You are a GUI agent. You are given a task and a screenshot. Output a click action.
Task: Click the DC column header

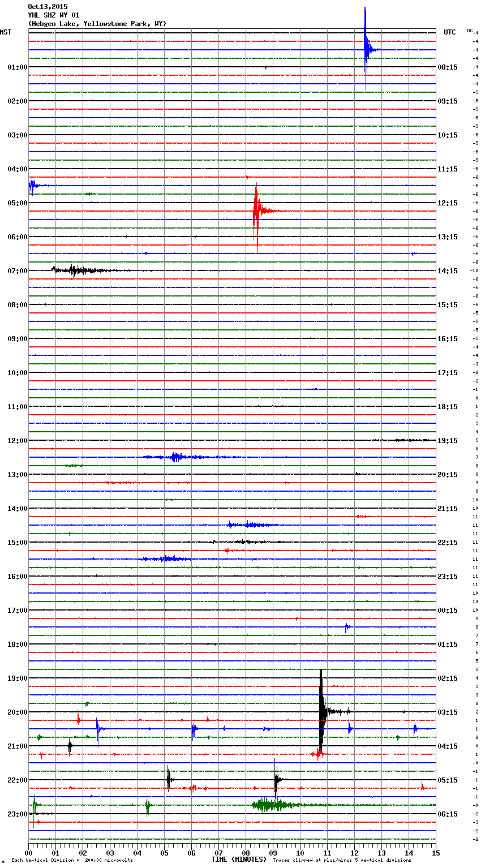tap(470, 31)
